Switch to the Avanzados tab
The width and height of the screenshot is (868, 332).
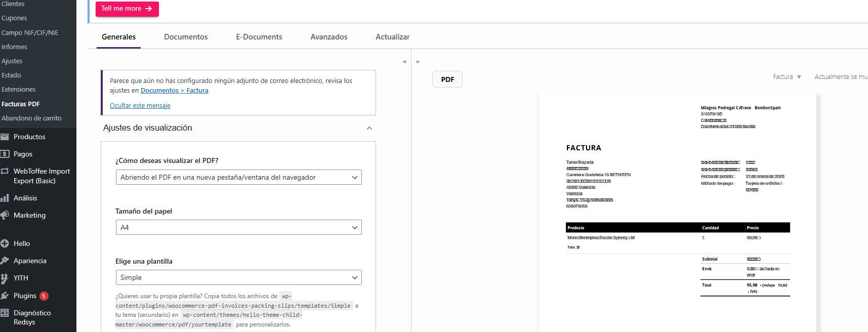[329, 37]
